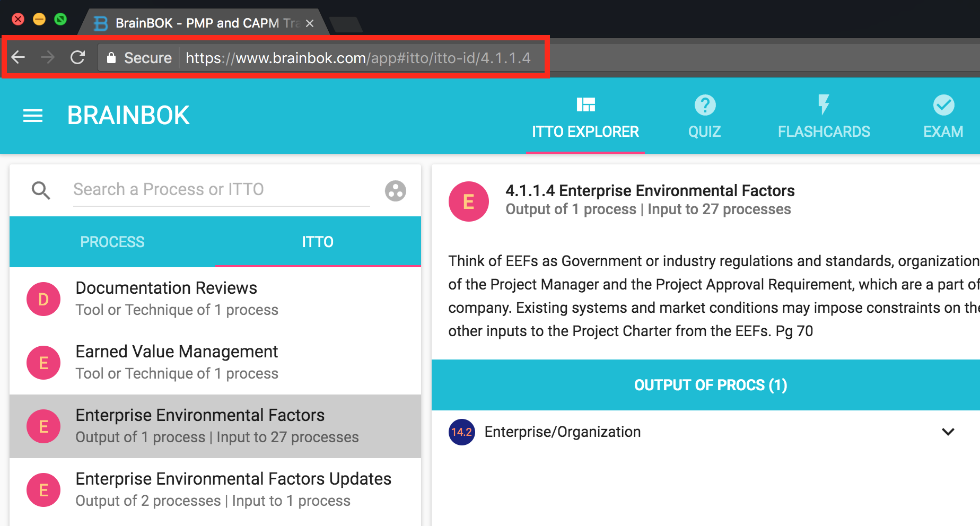Viewport: 980px width, 526px height.
Task: Select Documentation Reviews item
Action: tap(215, 299)
